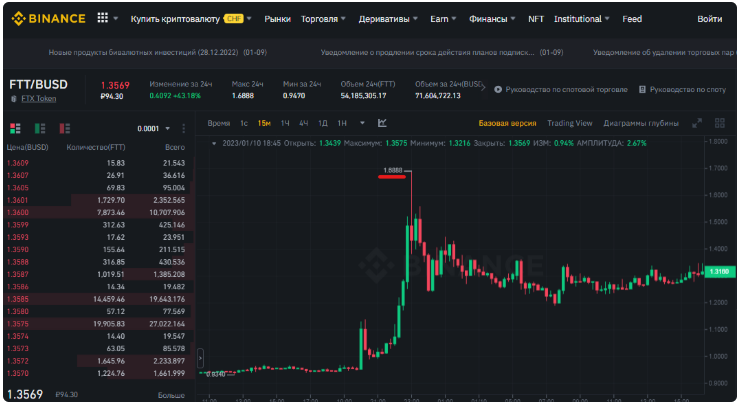The height and width of the screenshot is (404, 737).
Task: Open chart indicators icon
Action: [x=382, y=123]
